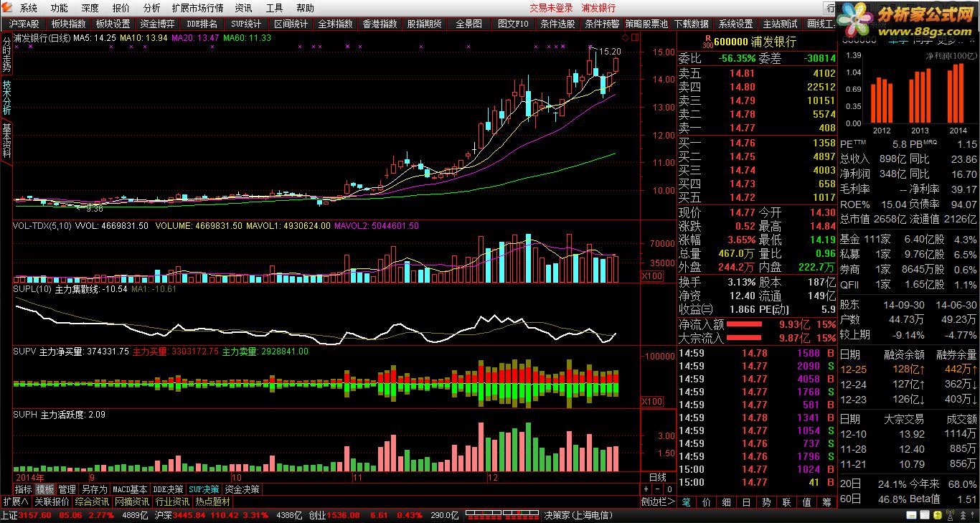Open the 行业资讯 industry news tab
This screenshot has height=523, width=980.
click(172, 501)
